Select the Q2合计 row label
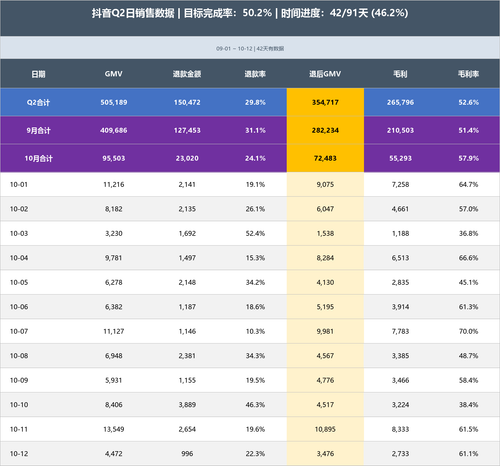The image size is (500, 466). (38, 102)
